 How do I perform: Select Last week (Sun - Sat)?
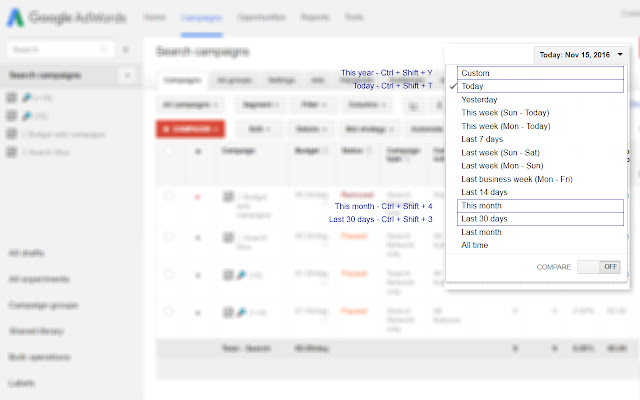(x=500, y=153)
